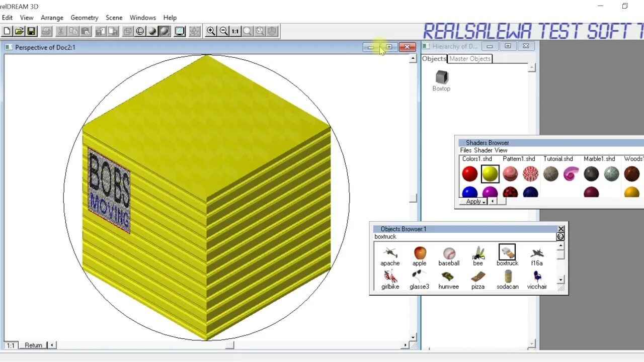644x362 pixels.
Task: Open the Geometry menu
Action: (85, 18)
